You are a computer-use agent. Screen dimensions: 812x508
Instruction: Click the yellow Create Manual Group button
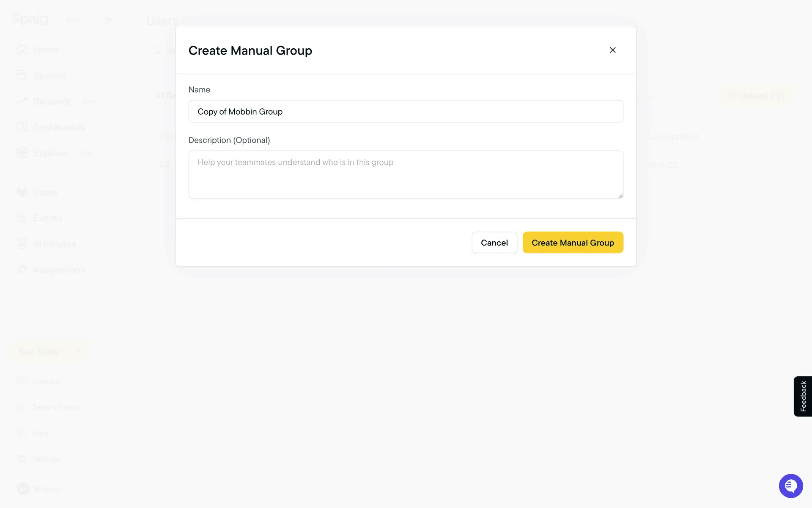tap(573, 243)
